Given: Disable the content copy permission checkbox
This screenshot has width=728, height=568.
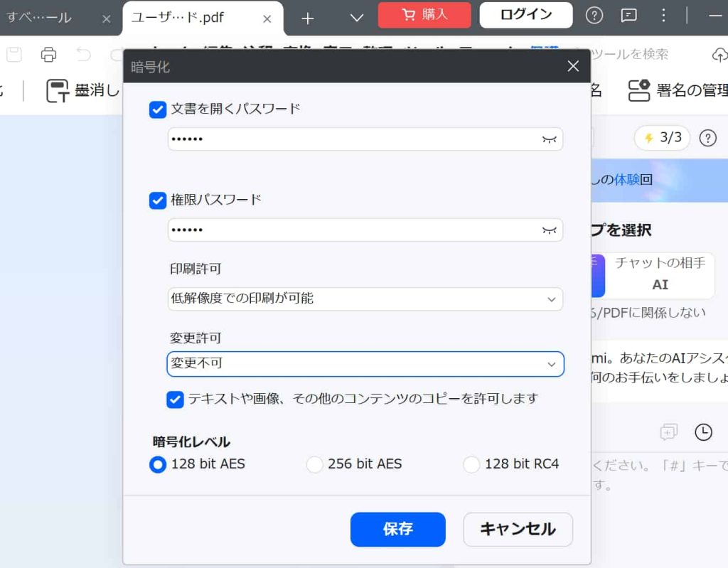Looking at the screenshot, I should [x=175, y=400].
